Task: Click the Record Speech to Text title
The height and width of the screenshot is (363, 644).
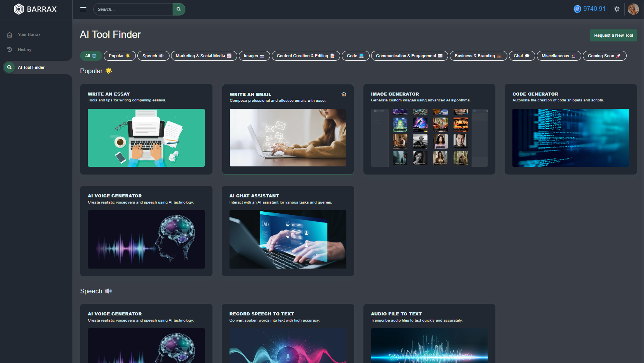Action: [x=262, y=314]
